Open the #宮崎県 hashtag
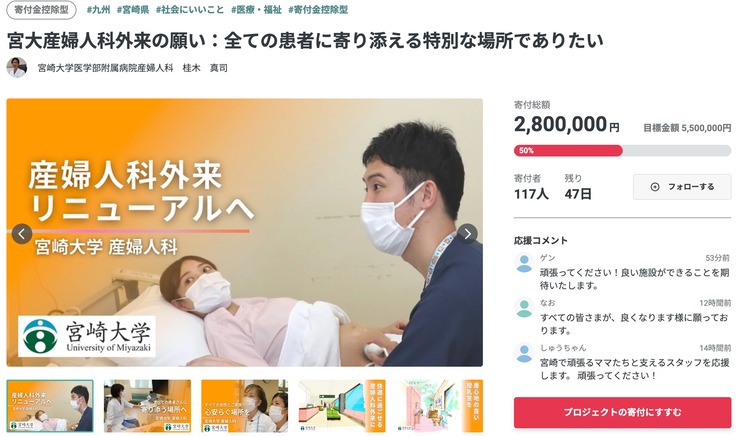736x436 pixels. click(x=133, y=9)
